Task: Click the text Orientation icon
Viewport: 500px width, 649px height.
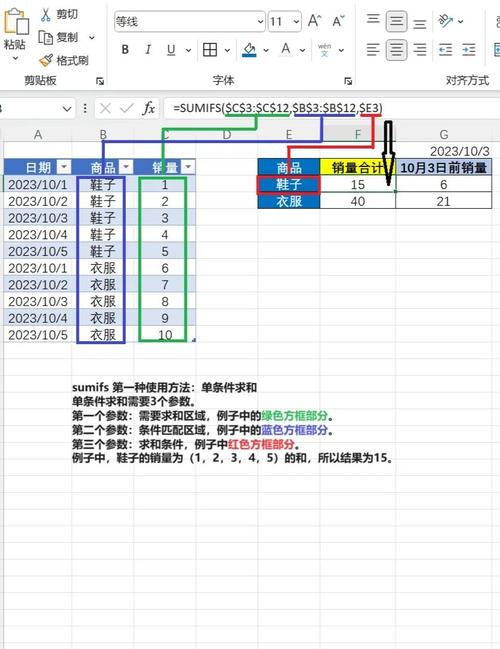Action: tap(445, 20)
